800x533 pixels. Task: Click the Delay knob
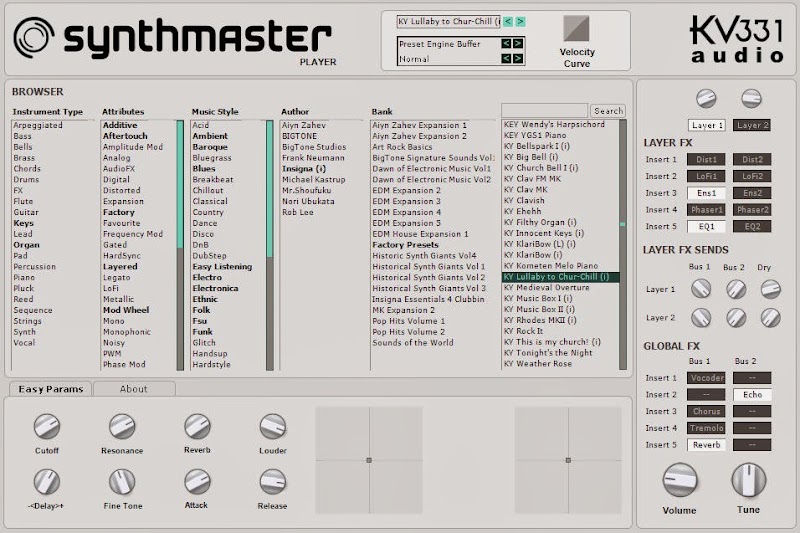point(47,481)
